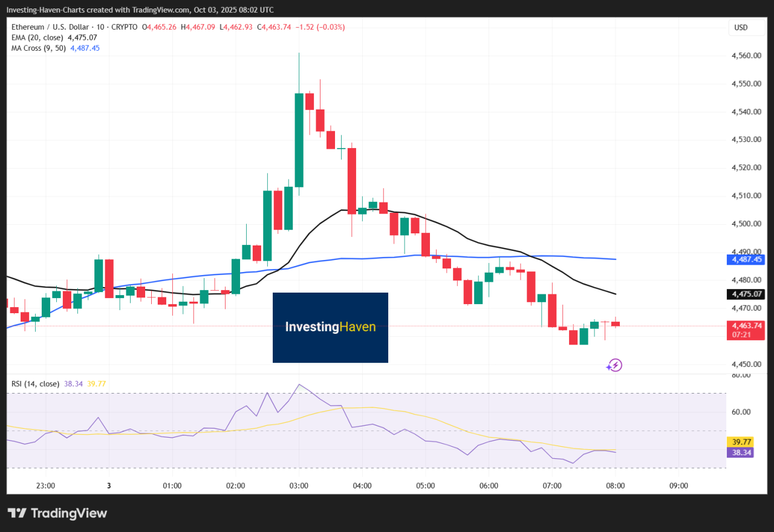Image resolution: width=774 pixels, height=532 pixels.
Task: Click the 03:00 time axis label
Action: (x=299, y=485)
